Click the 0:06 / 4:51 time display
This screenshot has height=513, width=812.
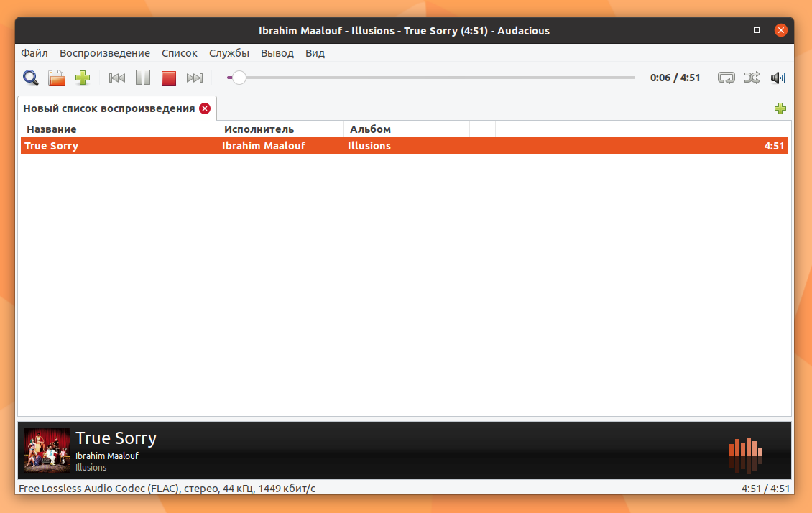(675, 78)
